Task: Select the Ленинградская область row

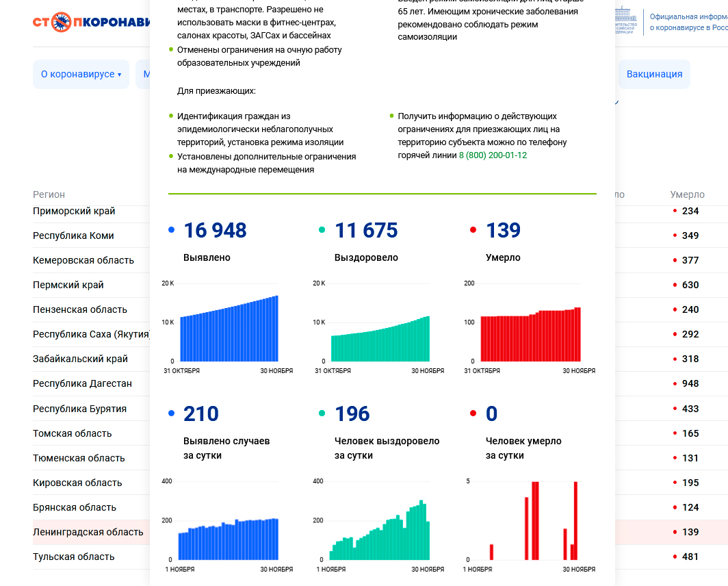Action: coord(88,532)
